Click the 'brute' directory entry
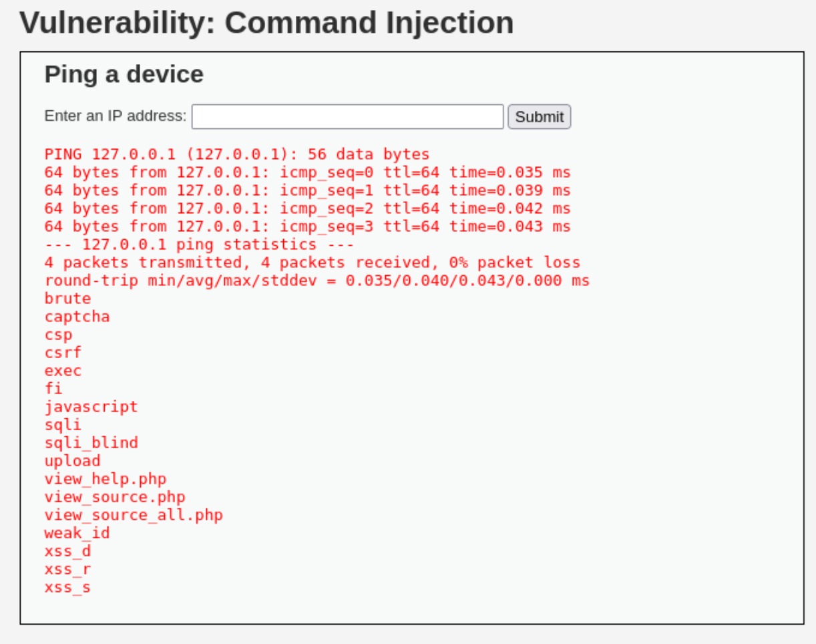Viewport: 816px width, 644px height. coord(67,299)
